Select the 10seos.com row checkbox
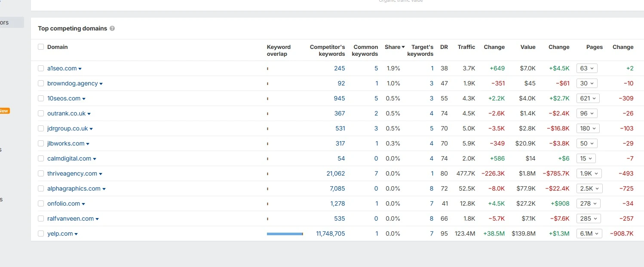Screen dimensions: 644x267 point(41,98)
